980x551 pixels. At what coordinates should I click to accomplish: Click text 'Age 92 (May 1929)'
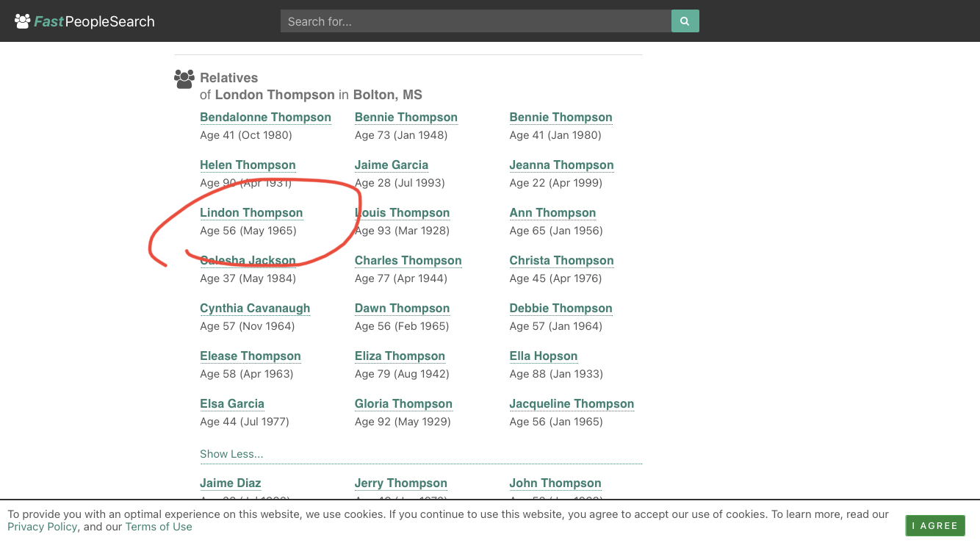point(403,422)
